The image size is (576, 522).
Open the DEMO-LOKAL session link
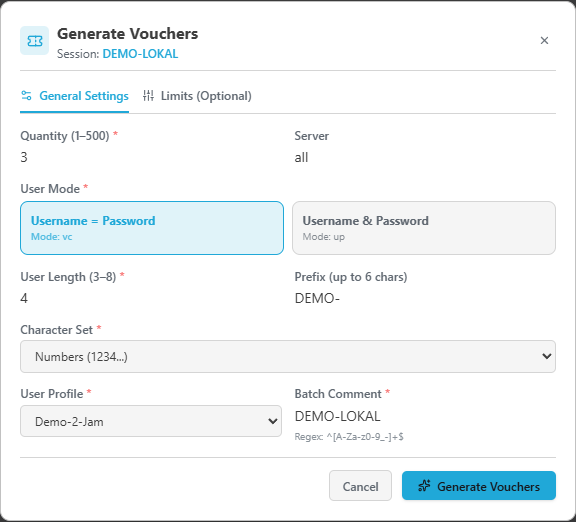click(140, 54)
